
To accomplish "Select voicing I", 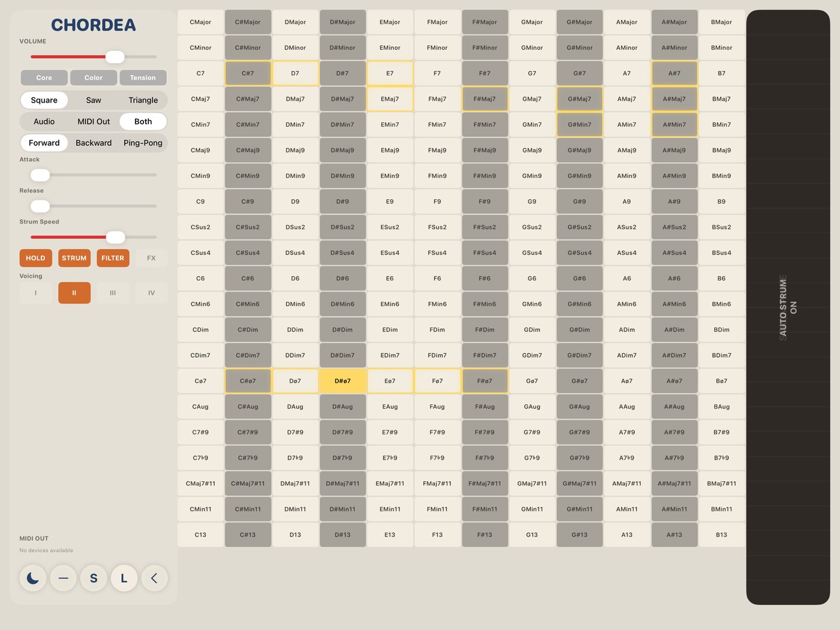I will click(35, 293).
